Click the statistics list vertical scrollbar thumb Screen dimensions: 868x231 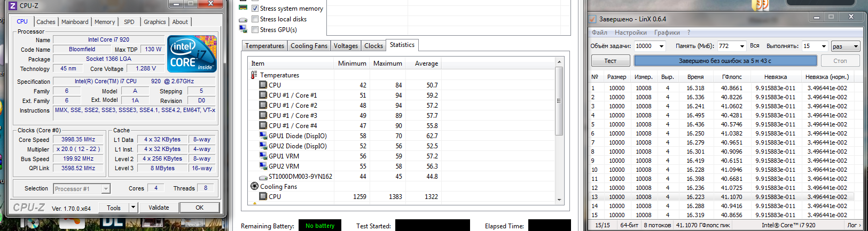point(559,101)
